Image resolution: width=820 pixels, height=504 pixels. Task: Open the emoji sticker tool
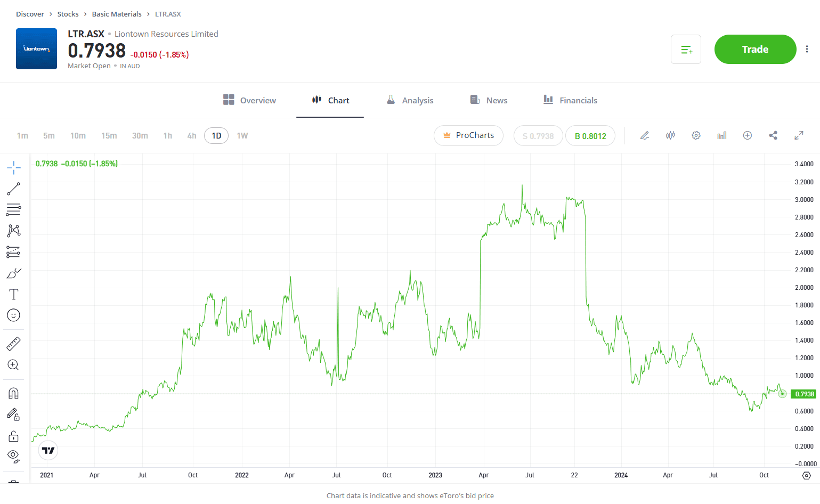point(14,315)
